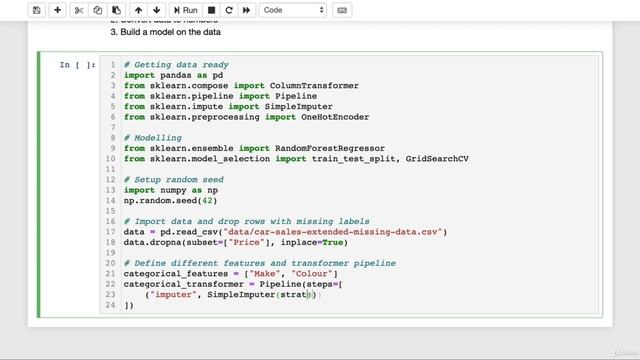The width and height of the screenshot is (640, 360).
Task: Paste cells below icon
Action: [x=116, y=10]
